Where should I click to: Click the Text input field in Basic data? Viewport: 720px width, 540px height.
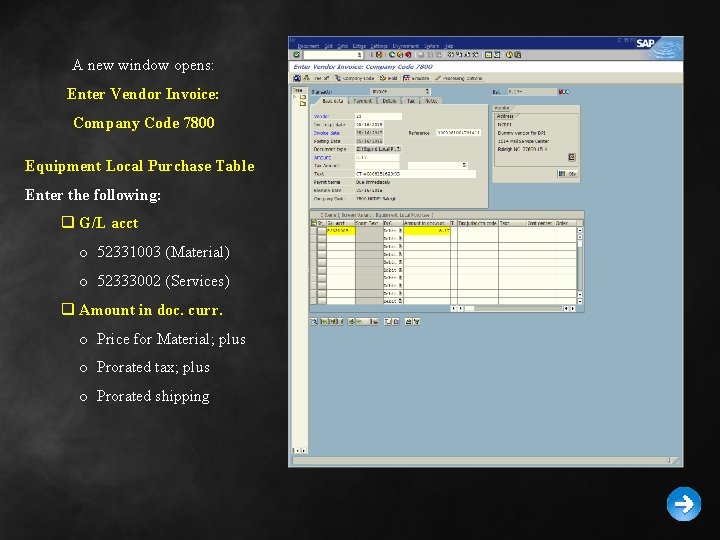tap(416, 174)
